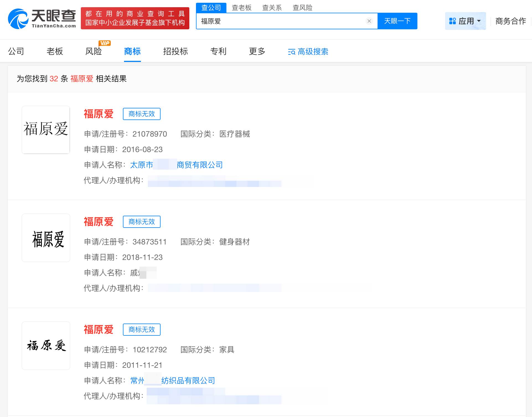Image resolution: width=532 pixels, height=417 pixels.
Task: Open 常州纺织品有限公司 company link
Action: pos(172,380)
